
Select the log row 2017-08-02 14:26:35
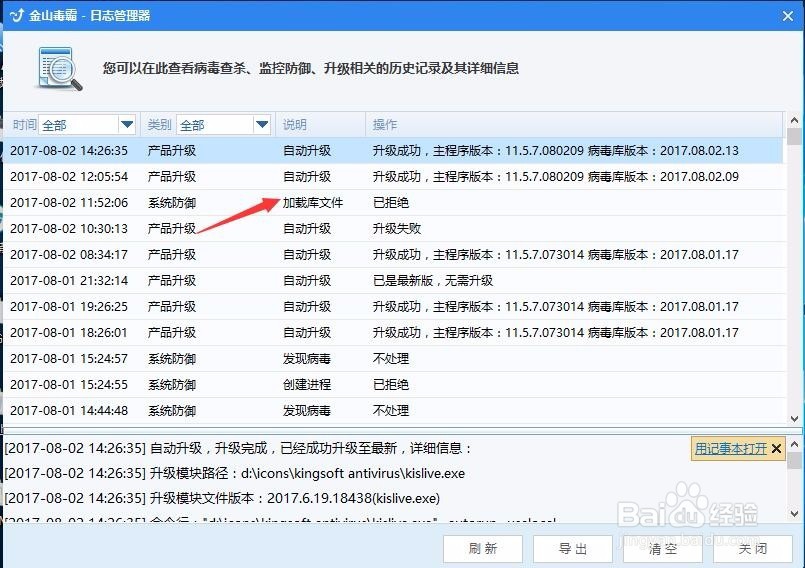(x=393, y=150)
